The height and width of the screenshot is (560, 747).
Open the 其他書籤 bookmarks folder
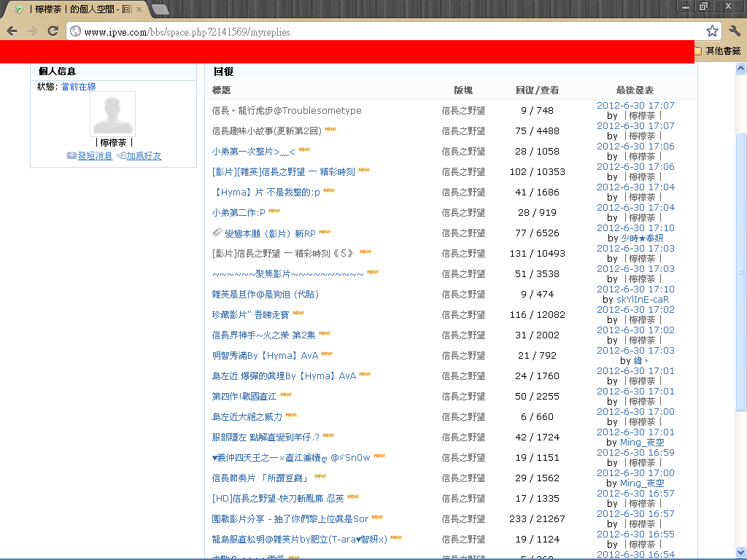click(x=718, y=51)
